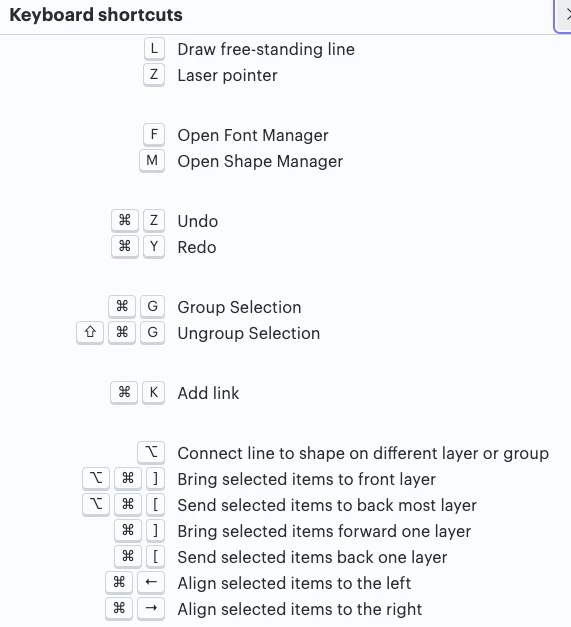Screen dimensions: 571x627
Task: Click the Bring selected items to front layer label
Action: [x=306, y=479]
